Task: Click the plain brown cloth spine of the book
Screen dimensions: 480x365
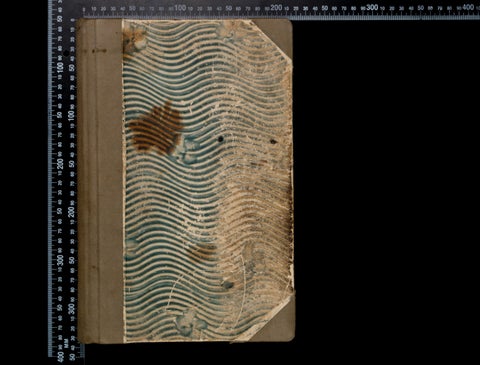Action: coord(100,181)
